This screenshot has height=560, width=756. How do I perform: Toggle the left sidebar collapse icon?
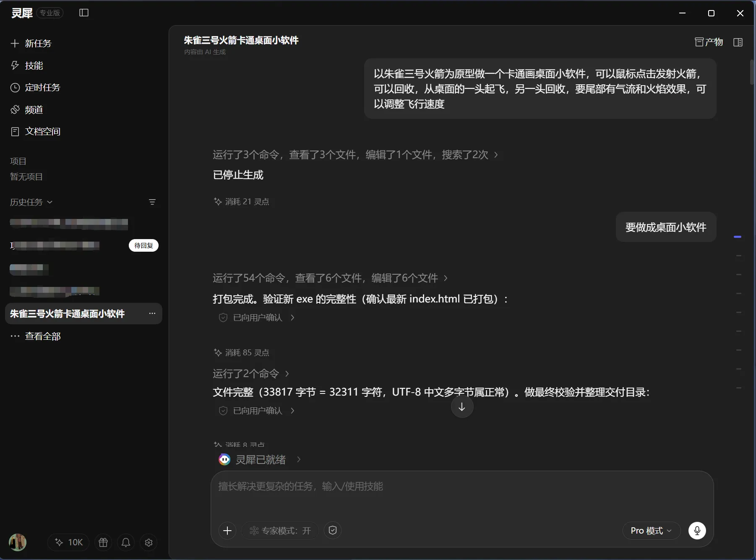pyautogui.click(x=84, y=13)
